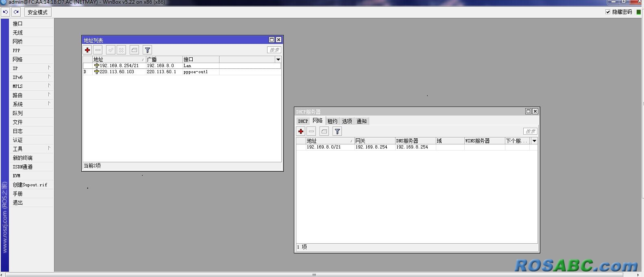Click pppoe-out1 interface cell
644x277 pixels.
[196, 72]
